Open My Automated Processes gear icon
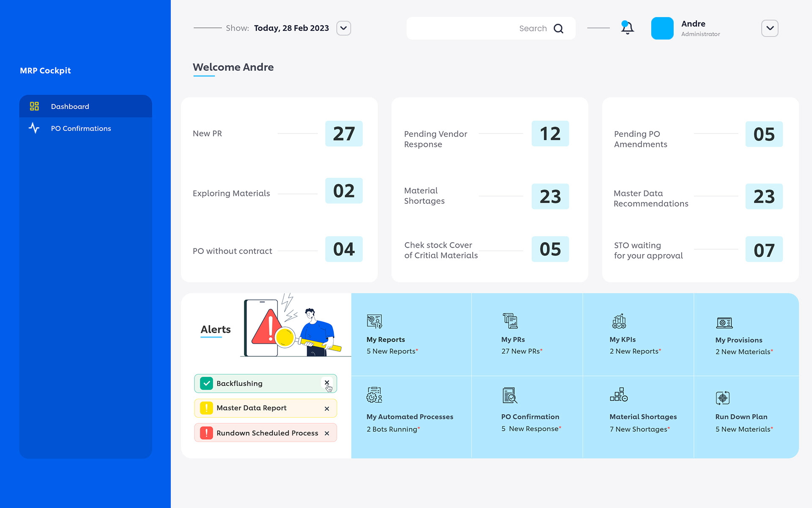Image resolution: width=812 pixels, height=508 pixels. (x=374, y=395)
